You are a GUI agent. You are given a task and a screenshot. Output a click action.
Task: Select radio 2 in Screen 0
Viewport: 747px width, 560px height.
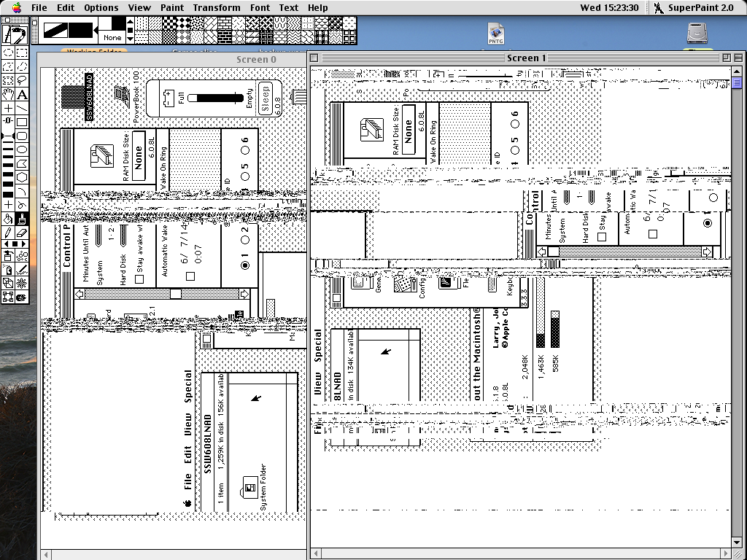point(245,241)
